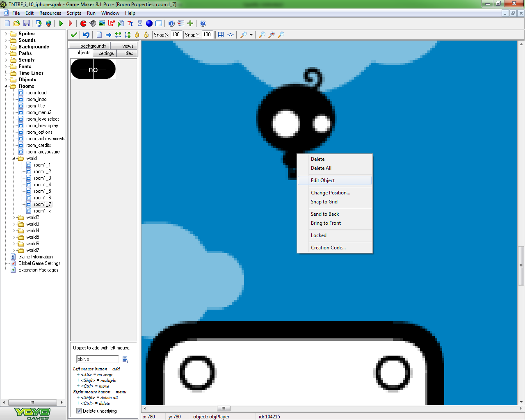Create an object with blue ball icon
525x420 pixels.
point(149,23)
